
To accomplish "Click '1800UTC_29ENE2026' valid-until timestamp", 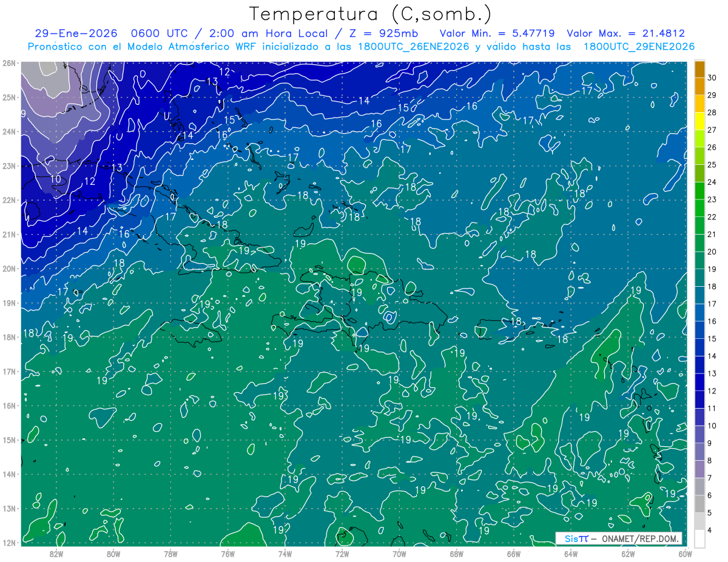I will point(639,47).
